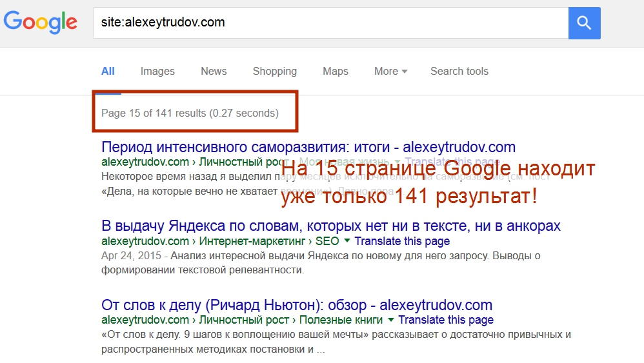This screenshot has width=644, height=363.
Task: Switch to the Maps tab
Action: click(x=335, y=72)
